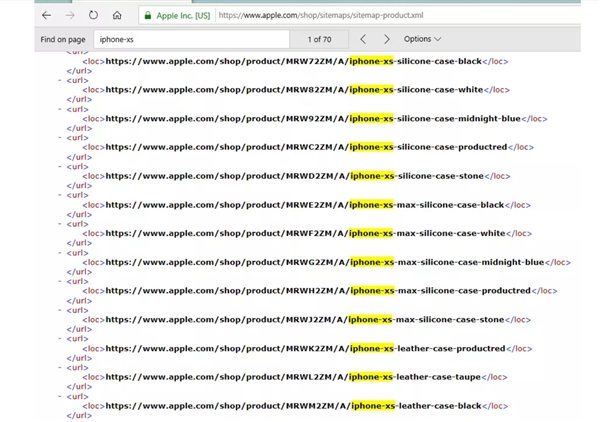The height and width of the screenshot is (422, 600).
Task: Jump to previous find result
Action: pos(361,39)
